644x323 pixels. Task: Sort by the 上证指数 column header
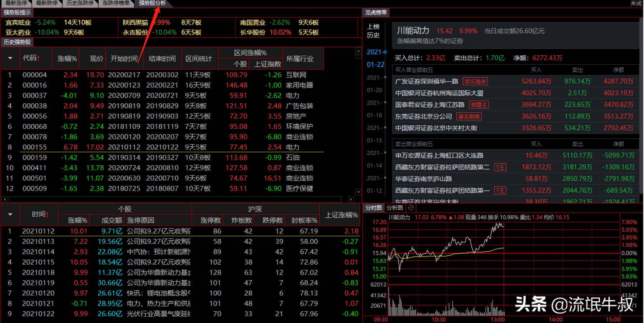[268, 64]
